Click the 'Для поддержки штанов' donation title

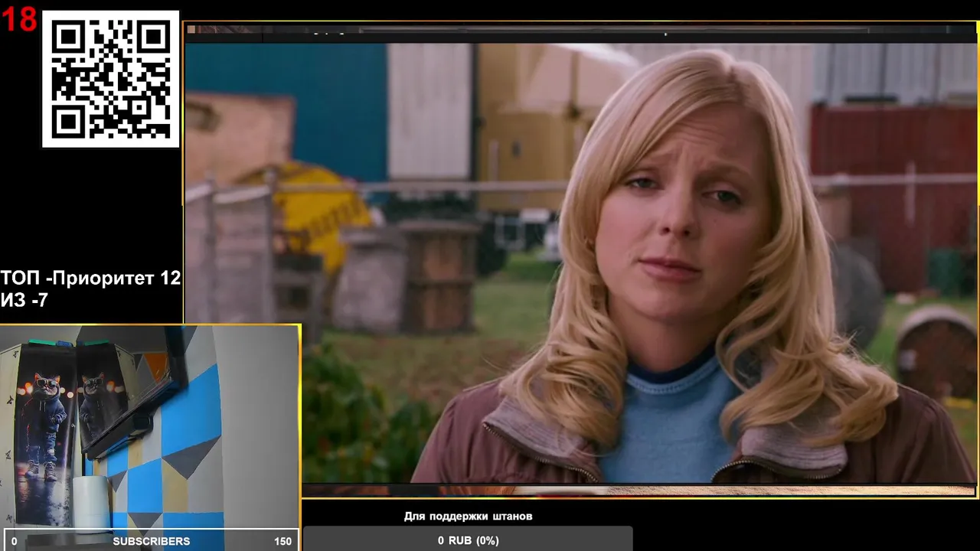[468, 517]
